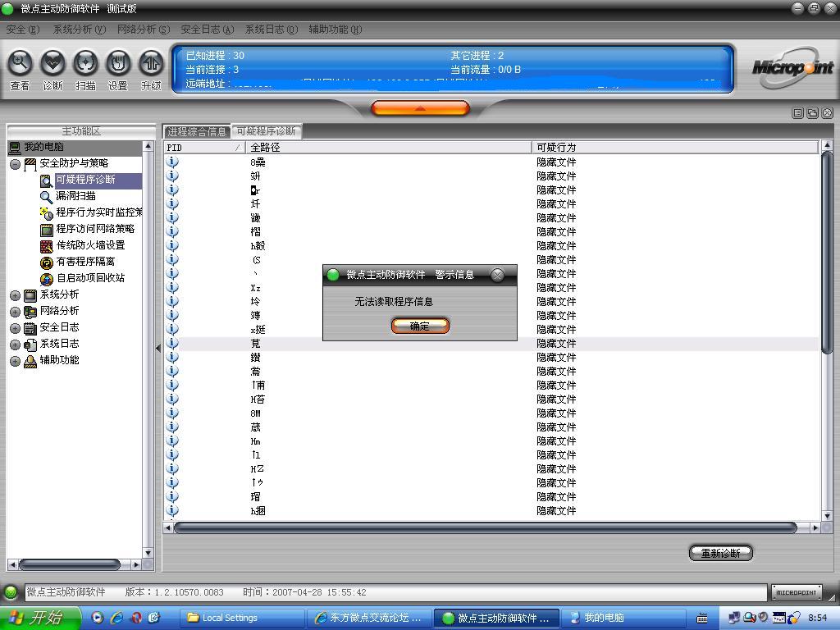Select the 漏洞扫描 magnifier icon in the tree

[47, 197]
